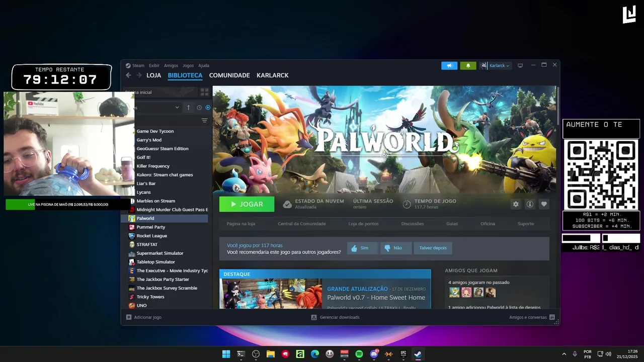
Task: Recommend Palworld with Sim button
Action: pos(362,248)
